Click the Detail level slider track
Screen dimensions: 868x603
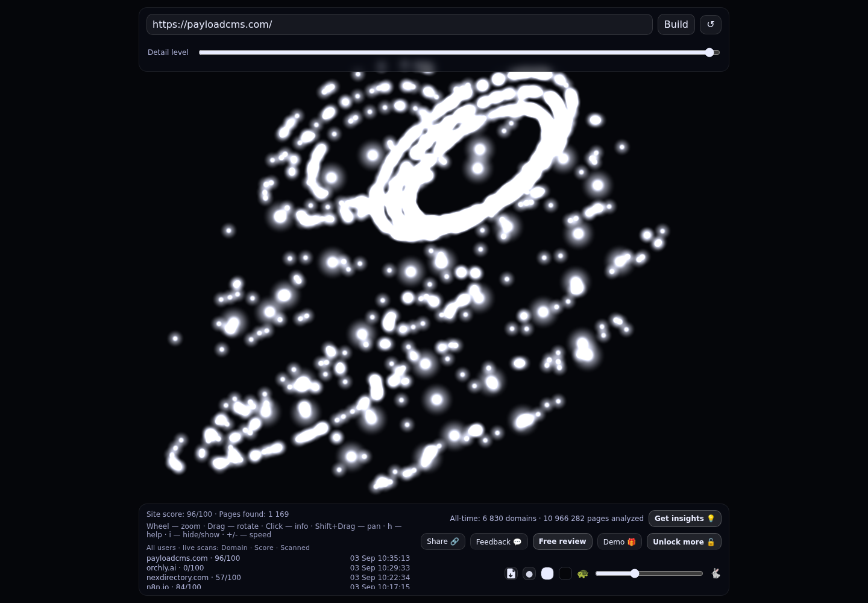pos(459,52)
